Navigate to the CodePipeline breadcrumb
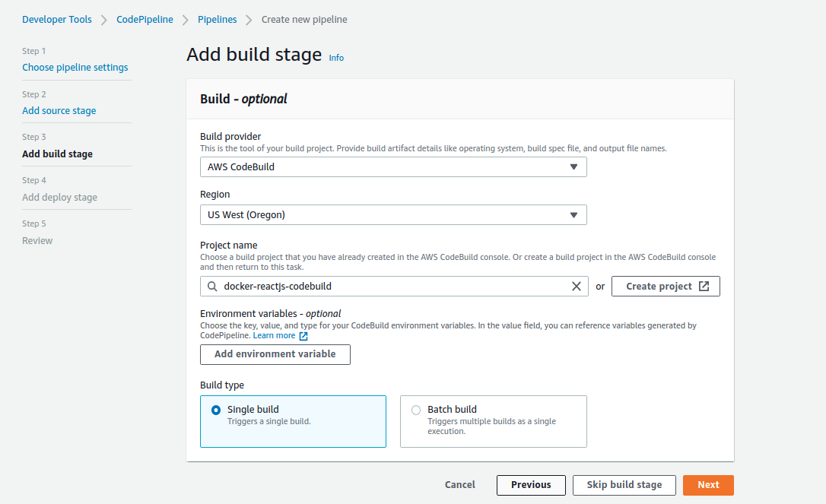The width and height of the screenshot is (826, 504). [x=145, y=20]
